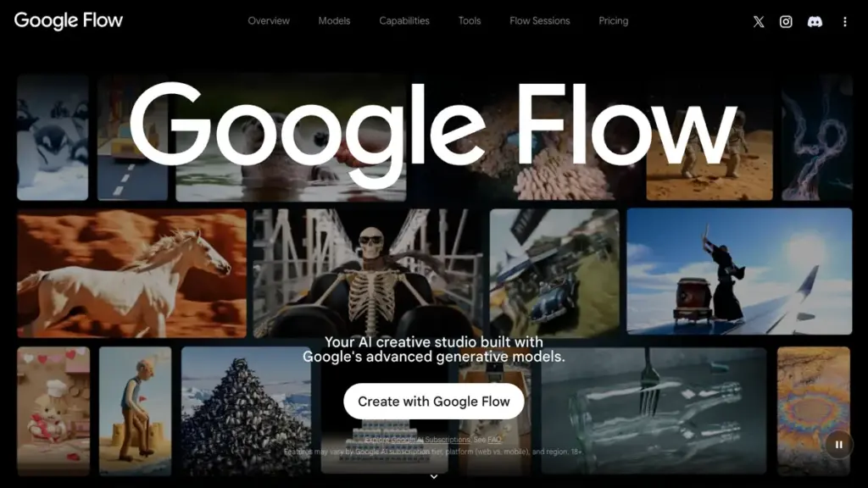868x488 pixels.
Task: Open the X (Twitter) social icon
Action: (759, 21)
